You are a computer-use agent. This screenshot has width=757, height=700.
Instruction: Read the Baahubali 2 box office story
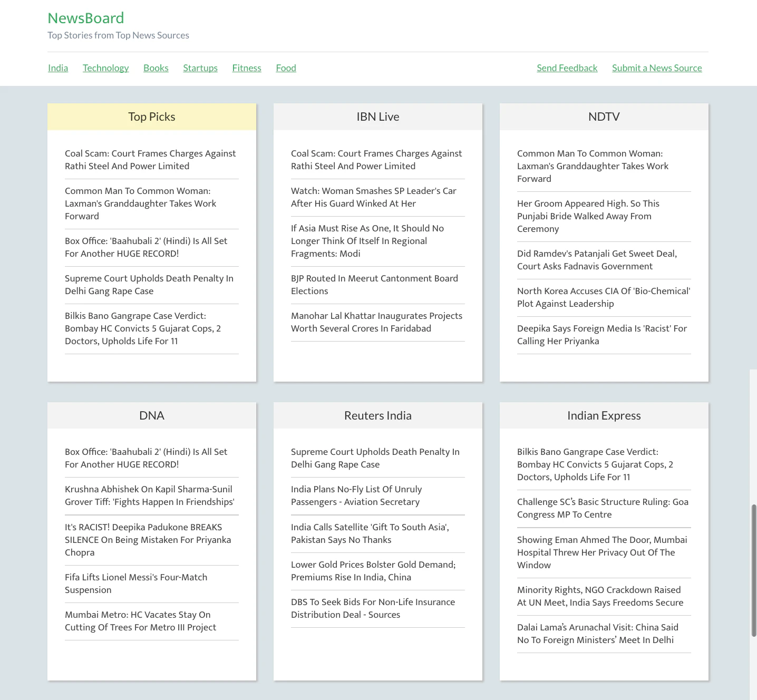pos(145,247)
